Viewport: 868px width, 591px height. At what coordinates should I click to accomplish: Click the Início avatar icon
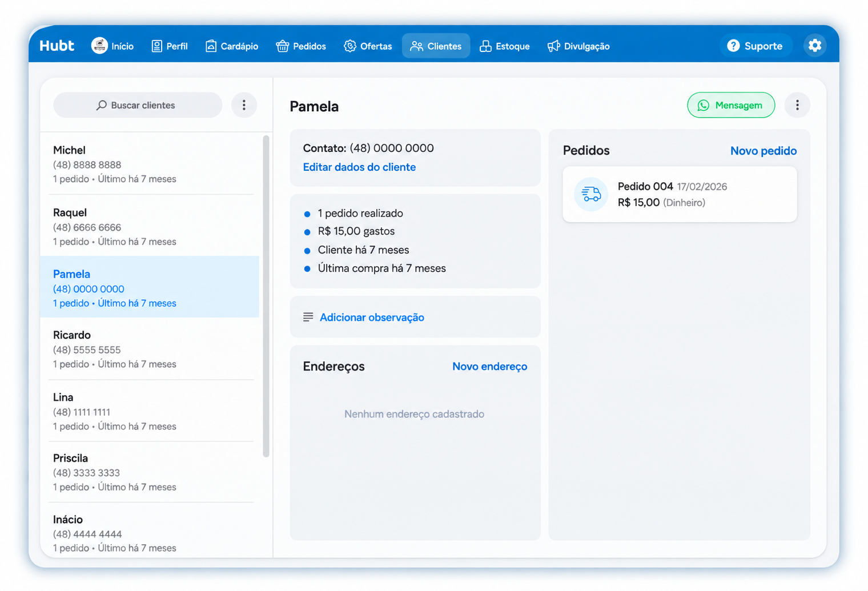pos(99,46)
